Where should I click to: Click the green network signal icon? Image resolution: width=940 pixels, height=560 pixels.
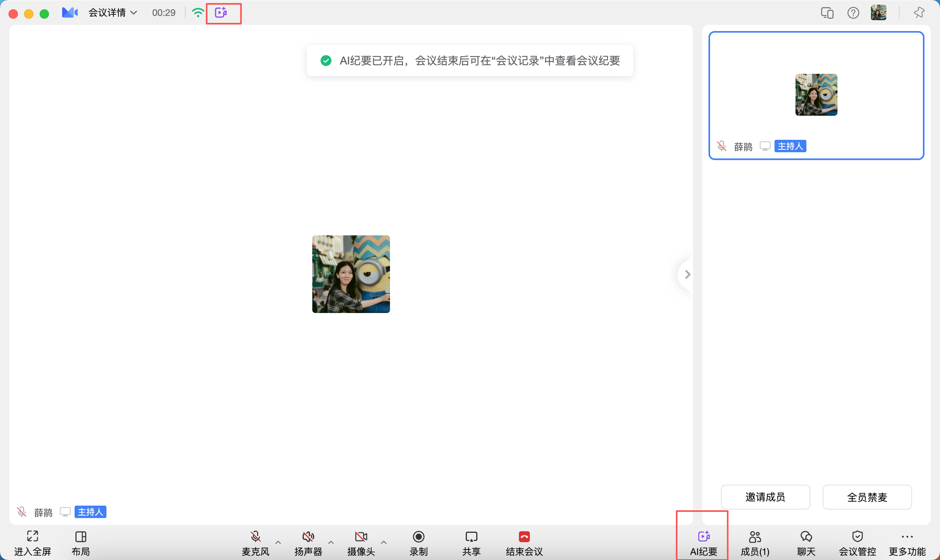pyautogui.click(x=198, y=13)
